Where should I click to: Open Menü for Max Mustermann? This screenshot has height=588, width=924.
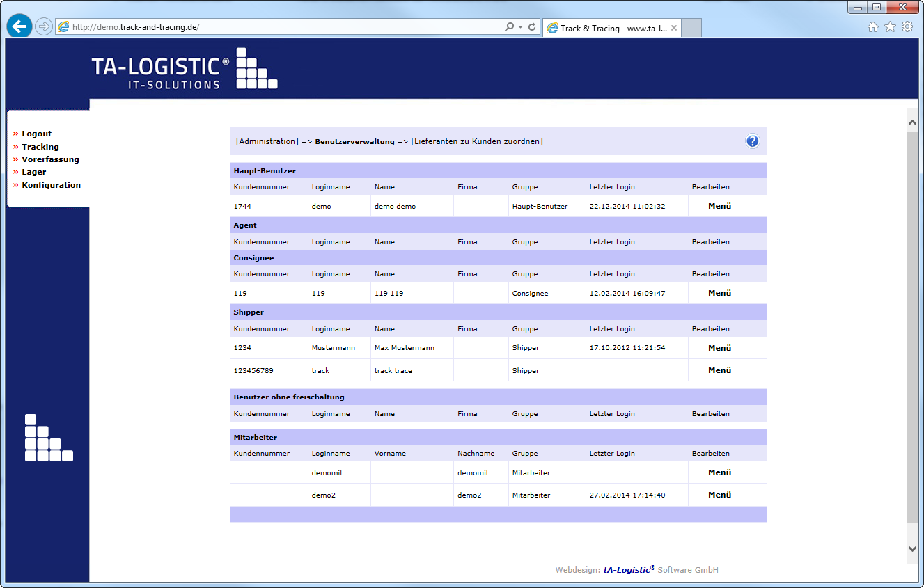720,348
